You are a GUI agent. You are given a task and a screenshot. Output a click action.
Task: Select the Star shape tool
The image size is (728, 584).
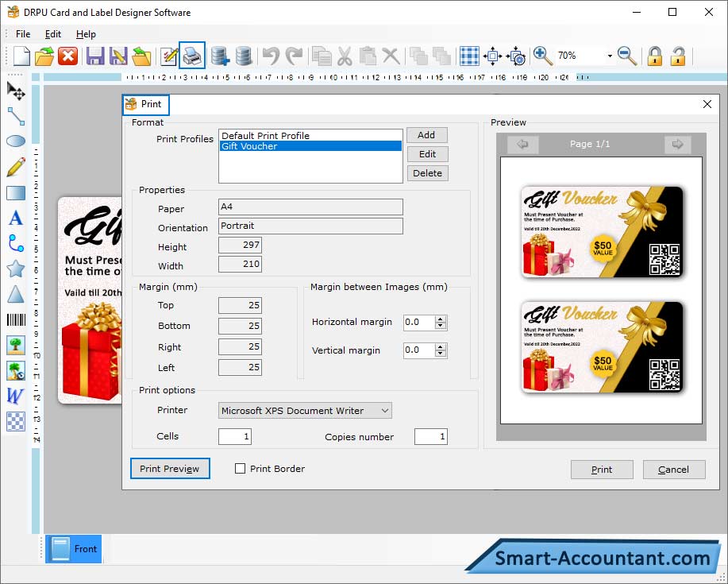(16, 269)
